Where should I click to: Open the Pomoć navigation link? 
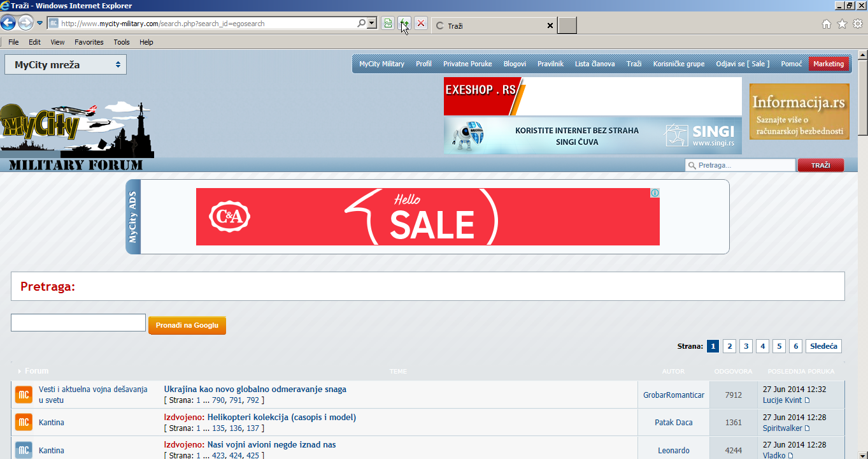click(792, 64)
